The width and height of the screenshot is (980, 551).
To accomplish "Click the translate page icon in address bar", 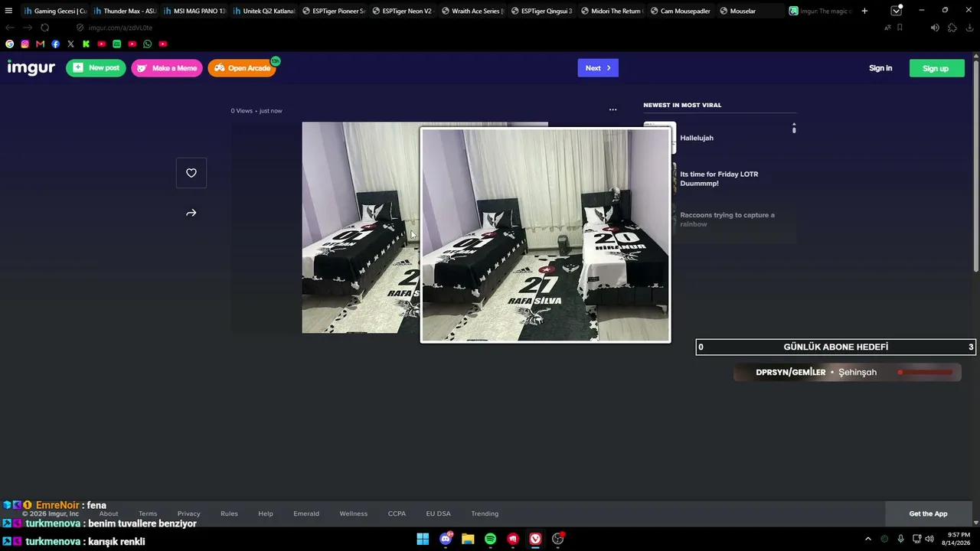I will [887, 28].
